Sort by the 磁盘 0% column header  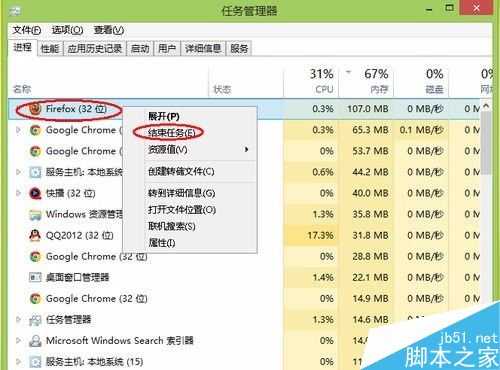coord(421,82)
